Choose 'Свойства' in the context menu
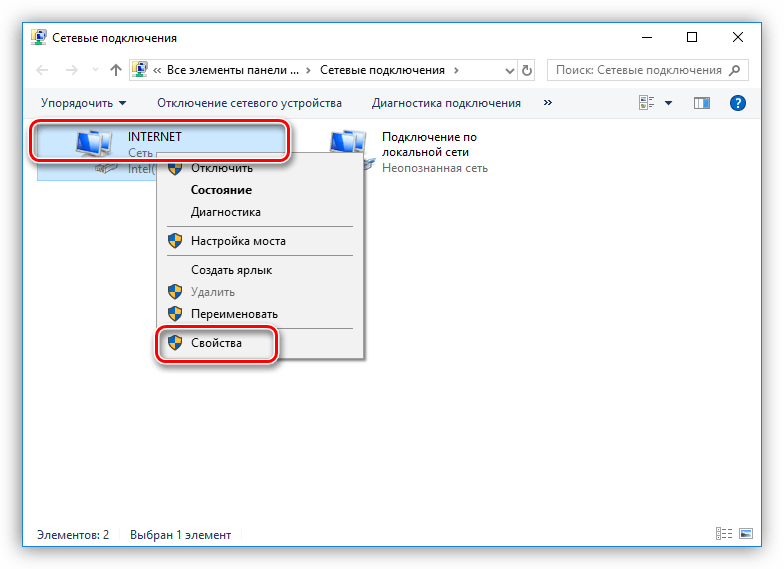The width and height of the screenshot is (784, 569). 260,343
